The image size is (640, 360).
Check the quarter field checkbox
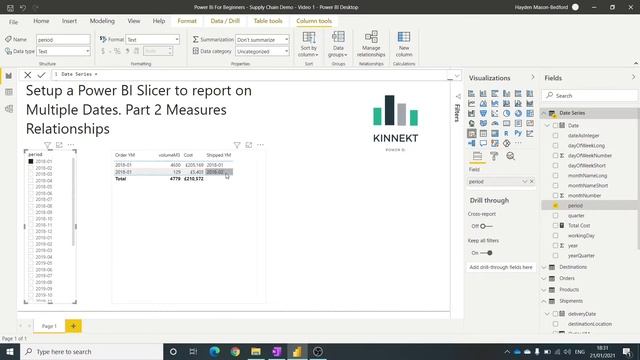[x=556, y=216]
